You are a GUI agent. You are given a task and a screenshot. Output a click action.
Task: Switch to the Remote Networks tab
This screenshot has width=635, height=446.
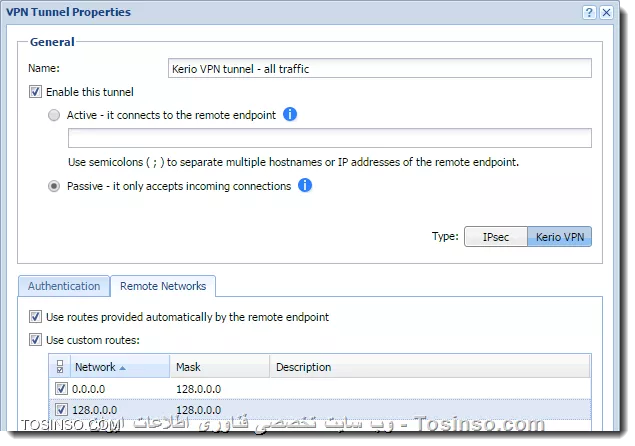click(163, 286)
